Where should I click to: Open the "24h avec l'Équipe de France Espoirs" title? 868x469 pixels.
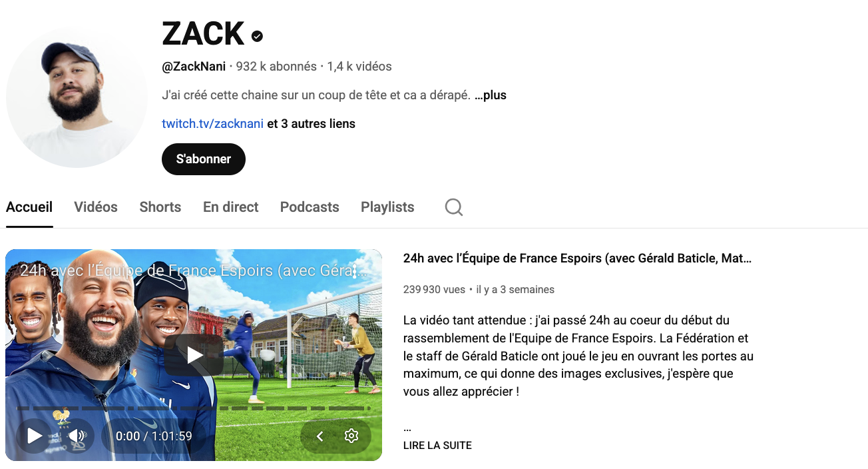coord(577,258)
